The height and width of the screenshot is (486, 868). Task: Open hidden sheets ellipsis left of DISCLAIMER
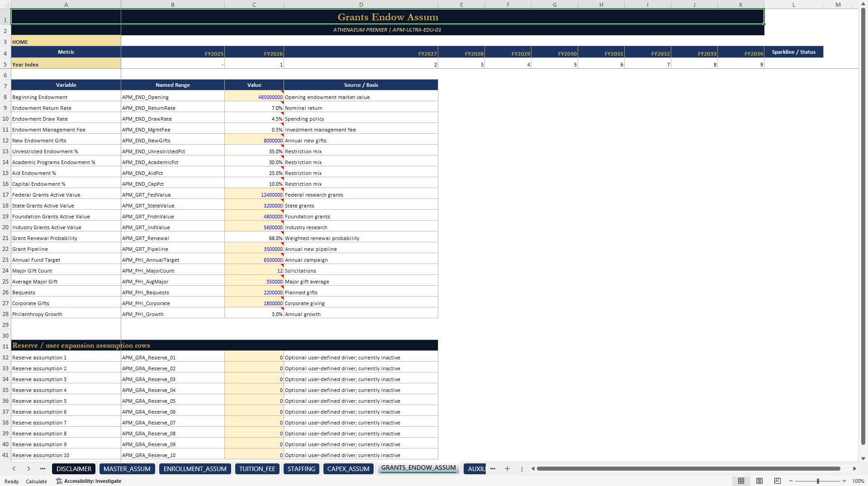coord(43,469)
